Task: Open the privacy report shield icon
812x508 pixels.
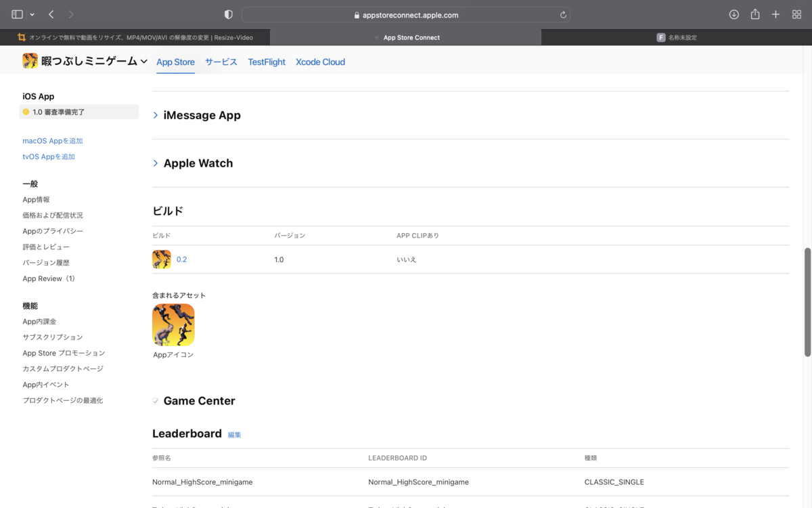Action: coord(229,14)
